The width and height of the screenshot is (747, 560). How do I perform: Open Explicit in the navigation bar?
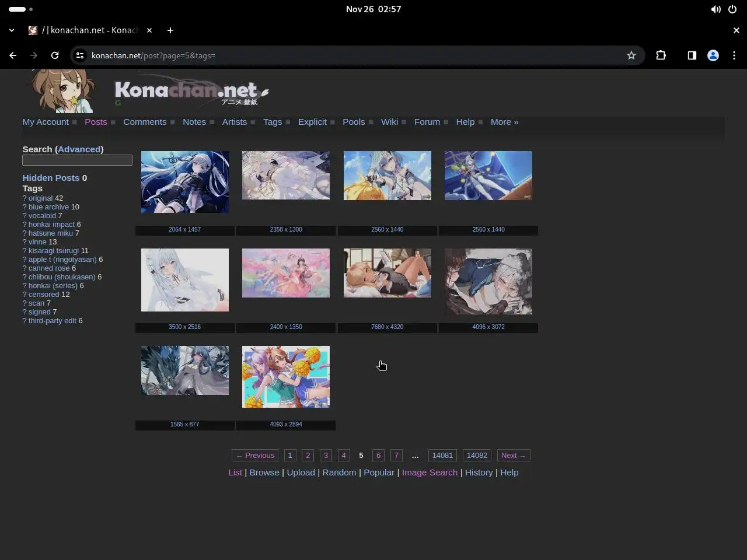[312, 122]
